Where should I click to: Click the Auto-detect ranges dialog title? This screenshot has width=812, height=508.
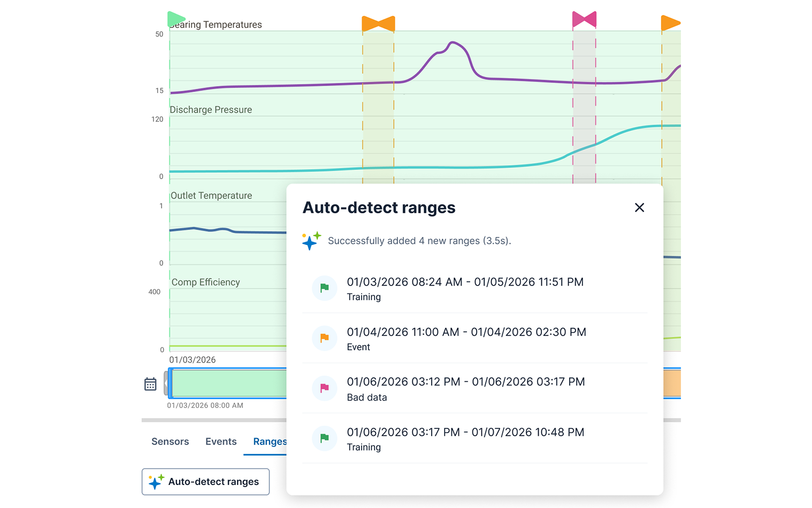[x=379, y=207]
